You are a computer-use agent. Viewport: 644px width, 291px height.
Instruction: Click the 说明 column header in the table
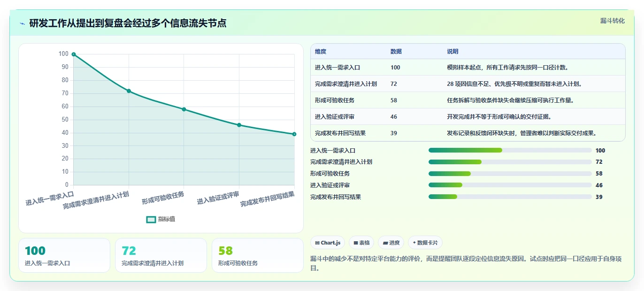pyautogui.click(x=452, y=52)
